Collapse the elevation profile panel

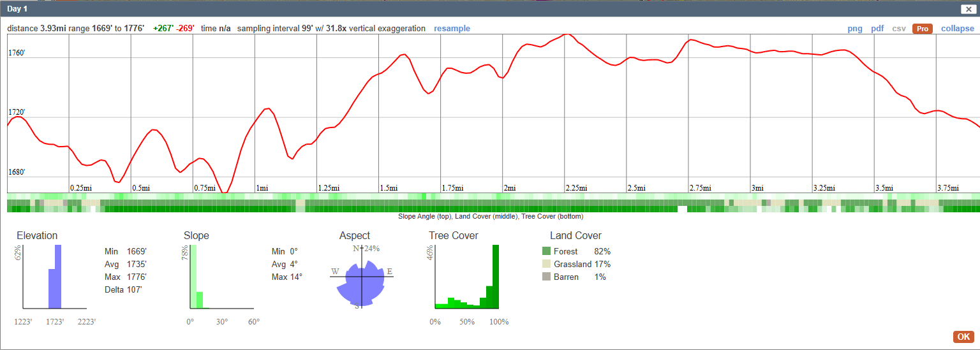(x=958, y=29)
